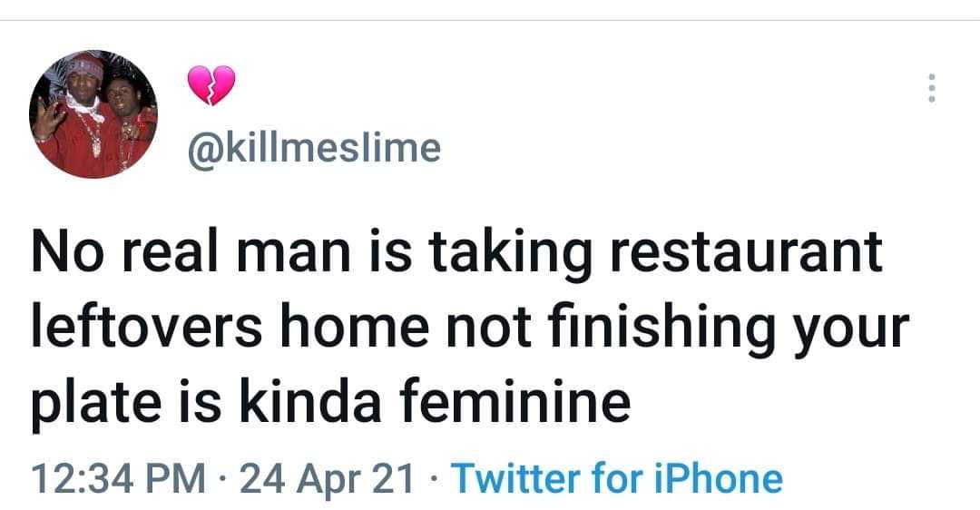Click the Twitter for iPhone source link
Image resolution: width=980 pixels, height=510 pixels.
[x=616, y=478]
